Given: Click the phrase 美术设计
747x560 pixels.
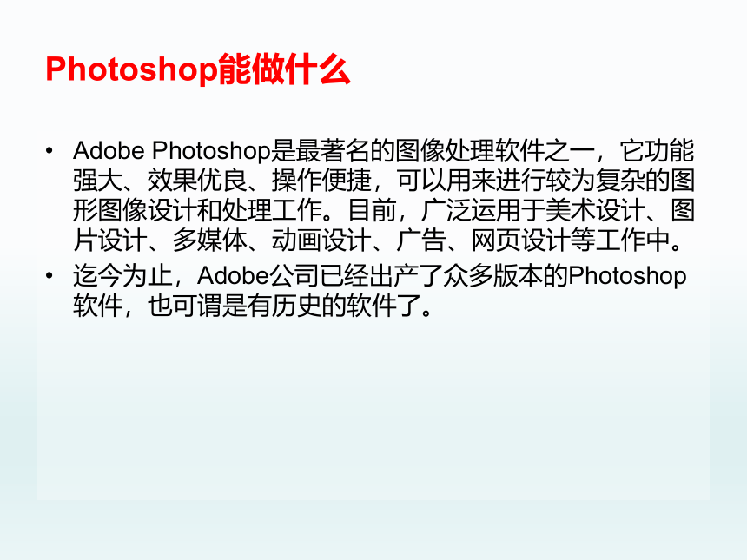Looking at the screenshot, I should pos(594,210).
